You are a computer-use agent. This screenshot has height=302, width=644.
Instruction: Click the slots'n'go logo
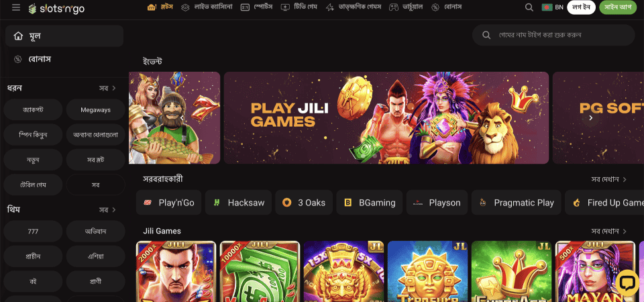pyautogui.click(x=56, y=8)
